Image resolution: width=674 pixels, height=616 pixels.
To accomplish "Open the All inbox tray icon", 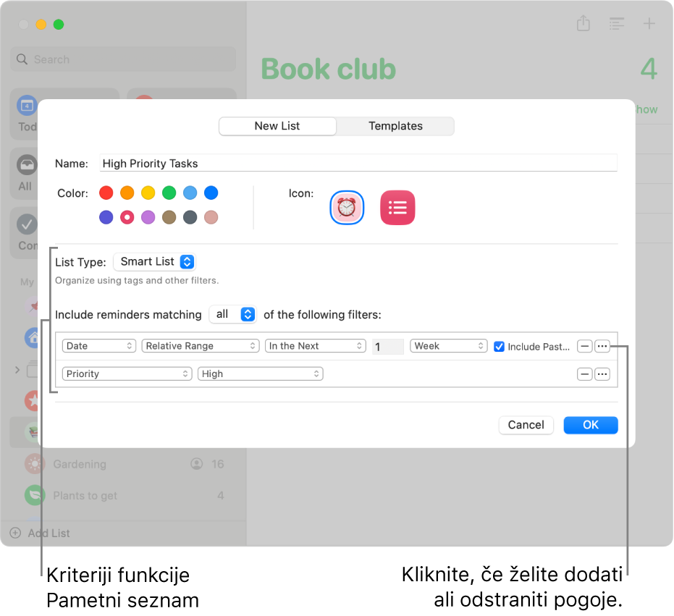I will click(x=27, y=164).
